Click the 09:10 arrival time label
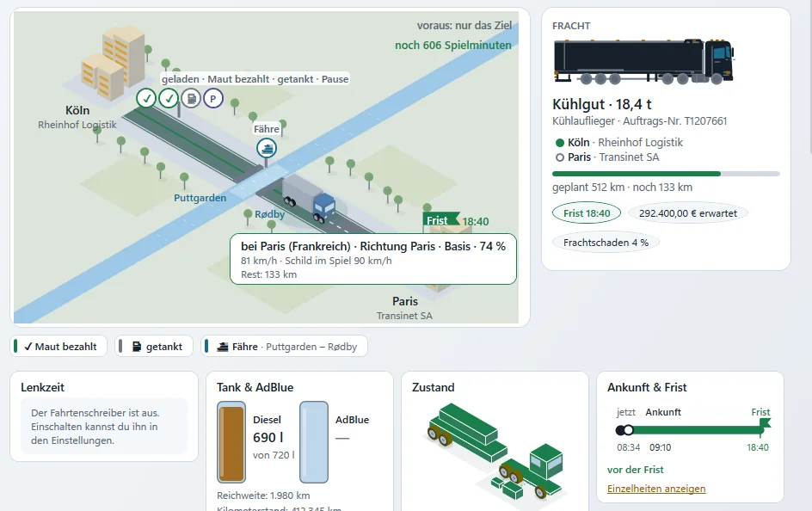812x511 pixels. [x=661, y=447]
